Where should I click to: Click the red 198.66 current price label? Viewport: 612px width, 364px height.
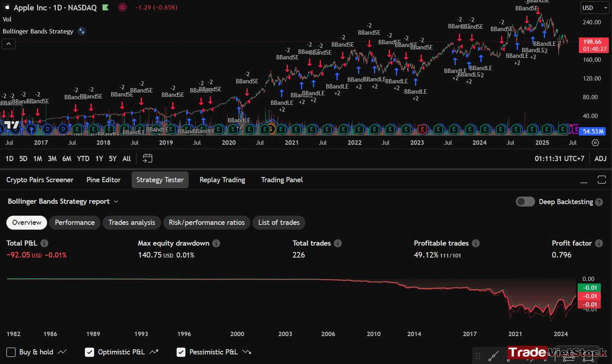[x=594, y=45]
